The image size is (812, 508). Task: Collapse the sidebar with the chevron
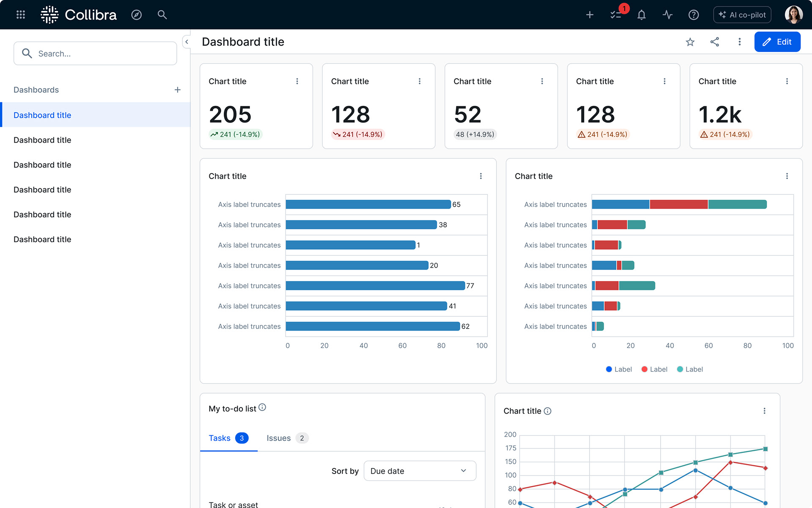click(187, 42)
